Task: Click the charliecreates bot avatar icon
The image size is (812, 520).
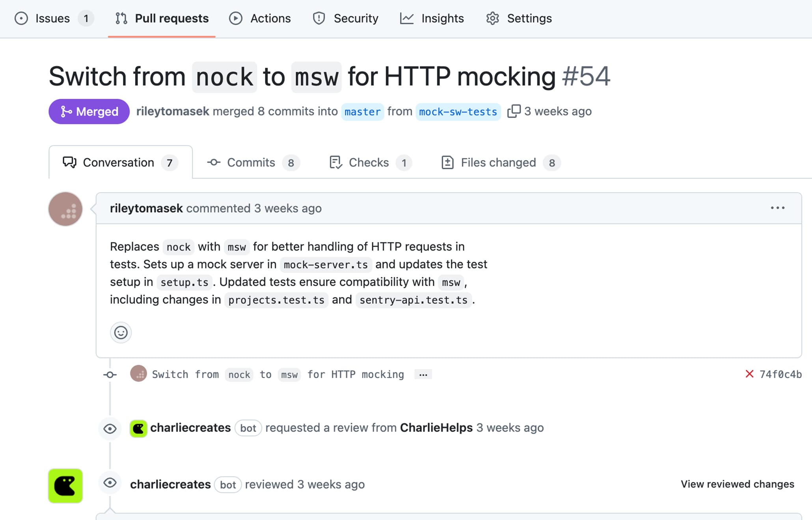Action: pos(138,428)
